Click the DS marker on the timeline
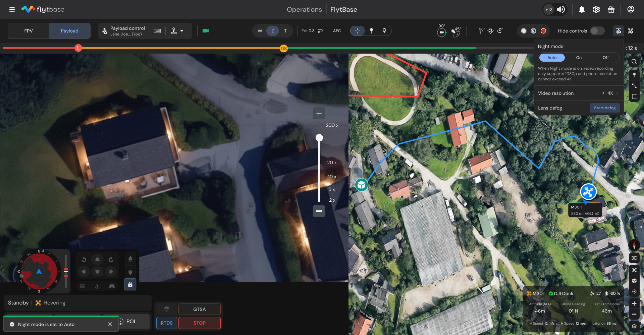 [x=284, y=49]
